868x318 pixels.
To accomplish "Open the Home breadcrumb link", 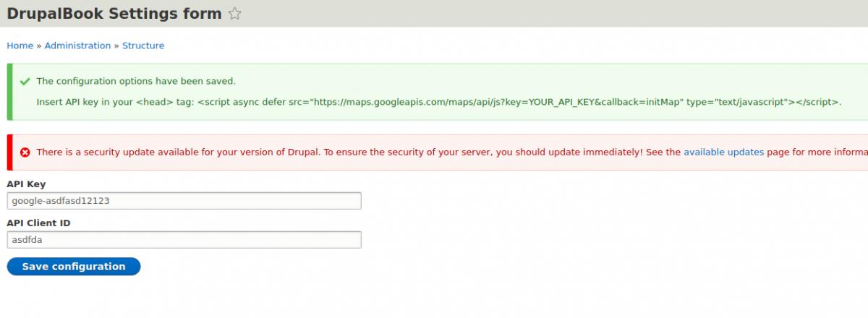I will click(x=20, y=46).
